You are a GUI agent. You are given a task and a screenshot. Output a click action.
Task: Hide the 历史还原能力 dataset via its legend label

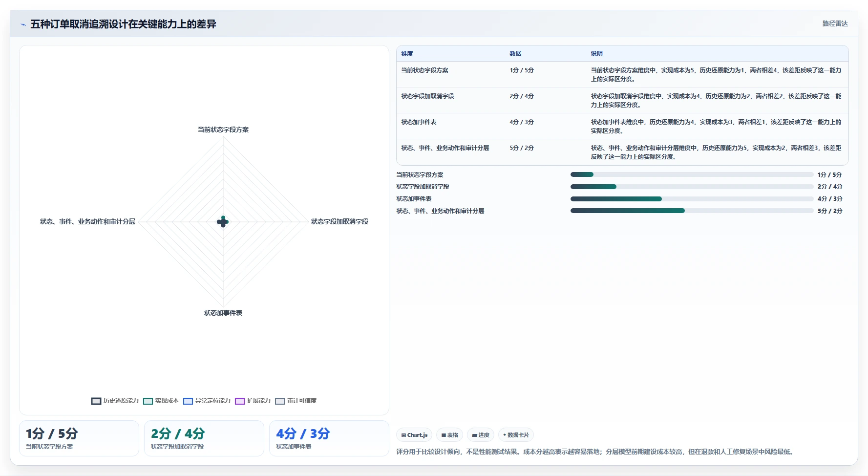(x=121, y=401)
